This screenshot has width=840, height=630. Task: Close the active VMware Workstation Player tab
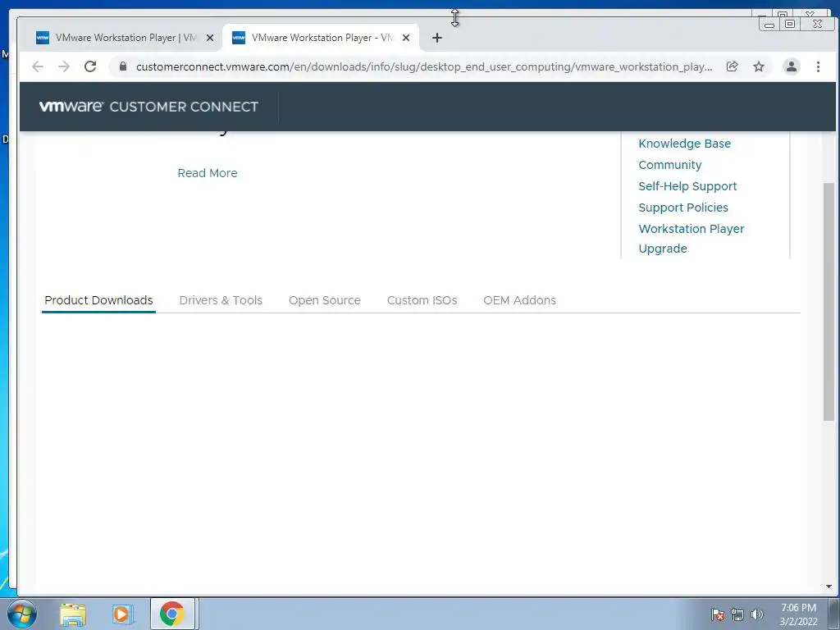click(x=406, y=38)
